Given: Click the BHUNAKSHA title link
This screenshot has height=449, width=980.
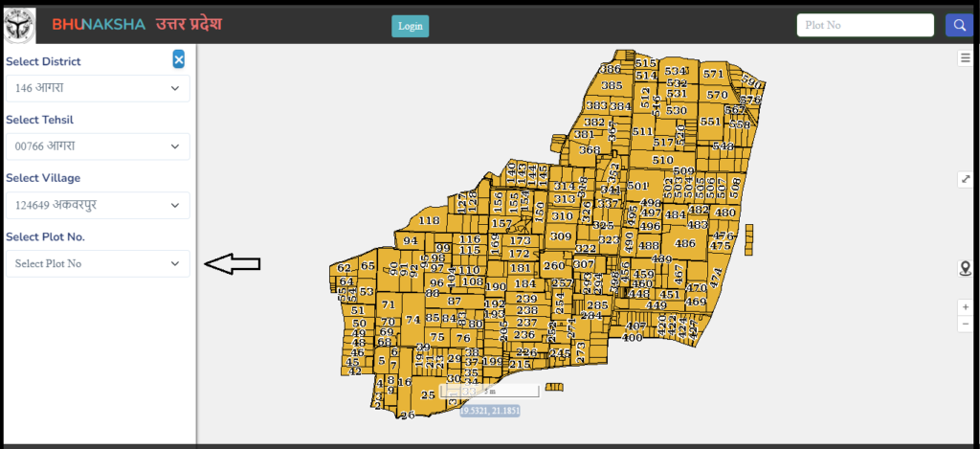Looking at the screenshot, I should (99, 24).
